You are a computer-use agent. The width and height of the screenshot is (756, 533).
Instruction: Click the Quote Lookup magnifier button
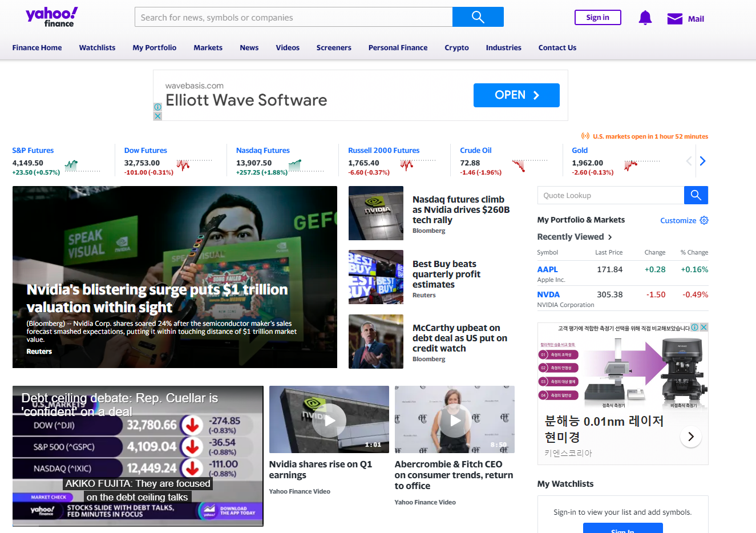click(696, 195)
